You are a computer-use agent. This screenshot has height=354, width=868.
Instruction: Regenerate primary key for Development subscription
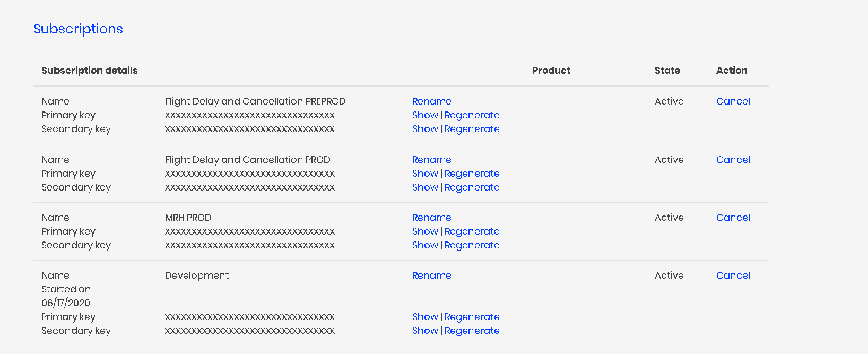[x=472, y=317]
